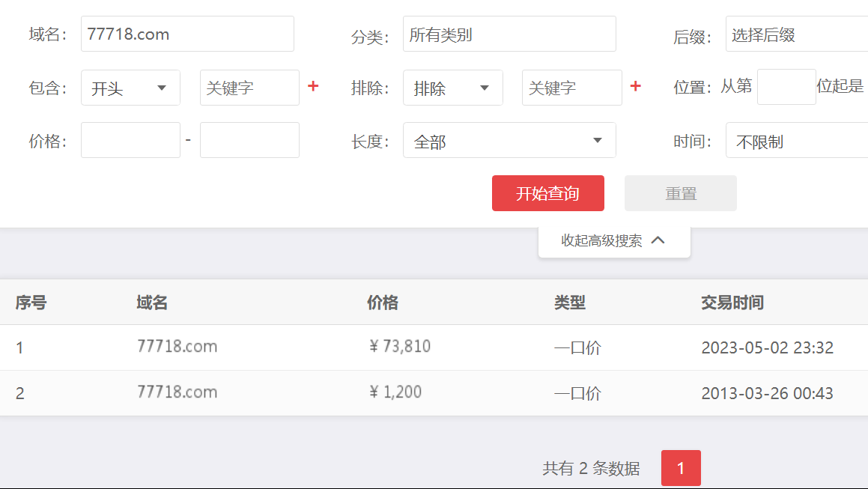Click the 开始查询 search button

pos(547,193)
